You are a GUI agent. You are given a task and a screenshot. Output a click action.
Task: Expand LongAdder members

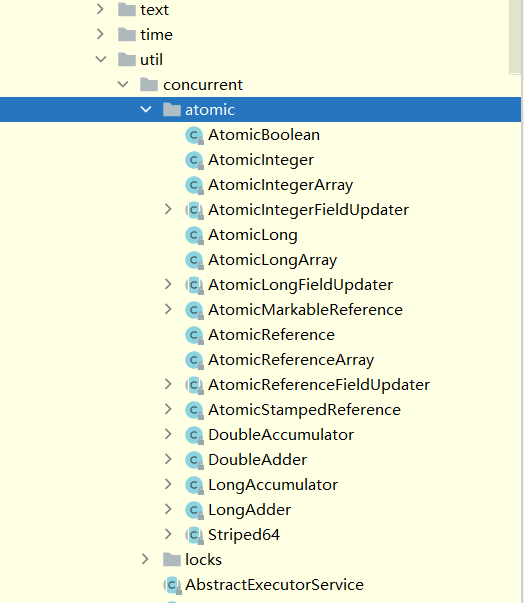pyautogui.click(x=168, y=509)
